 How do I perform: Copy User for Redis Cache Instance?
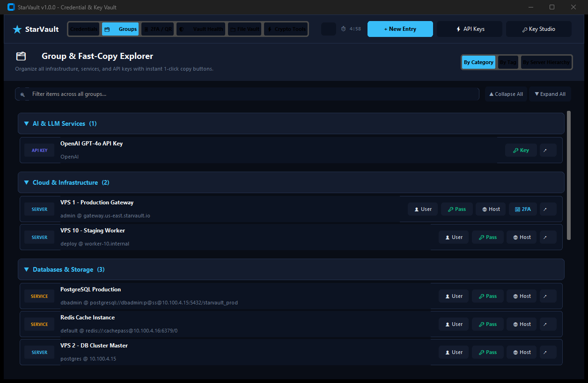tap(454, 324)
